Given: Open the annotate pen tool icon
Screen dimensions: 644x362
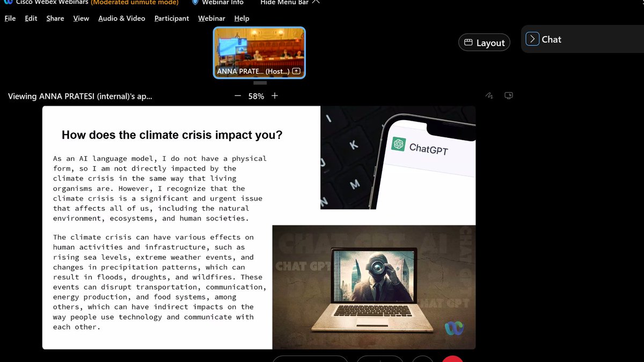Looking at the screenshot, I should point(489,96).
